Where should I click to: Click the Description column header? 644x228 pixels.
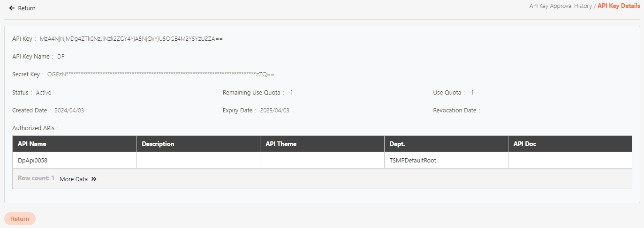click(x=158, y=144)
